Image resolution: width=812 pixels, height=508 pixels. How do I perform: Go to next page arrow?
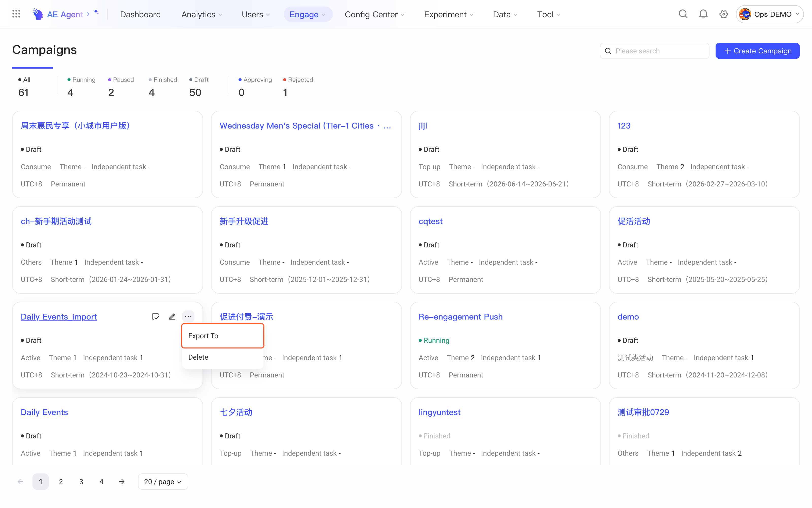point(122,482)
